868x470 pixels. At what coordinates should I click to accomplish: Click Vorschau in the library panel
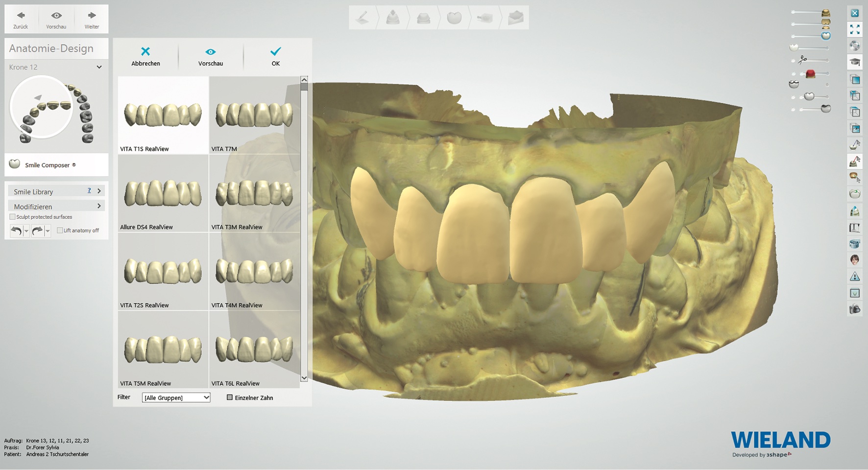211,56
